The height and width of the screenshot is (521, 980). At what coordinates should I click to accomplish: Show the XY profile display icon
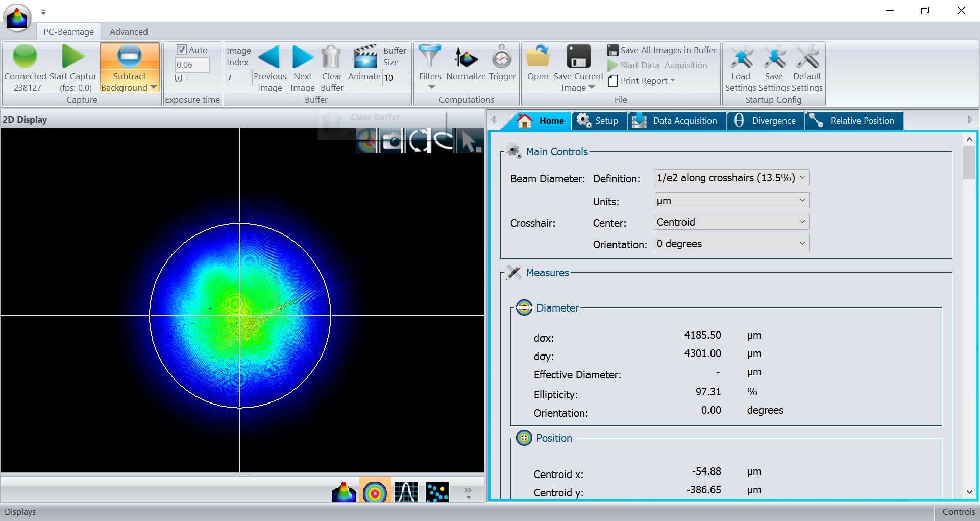click(406, 492)
